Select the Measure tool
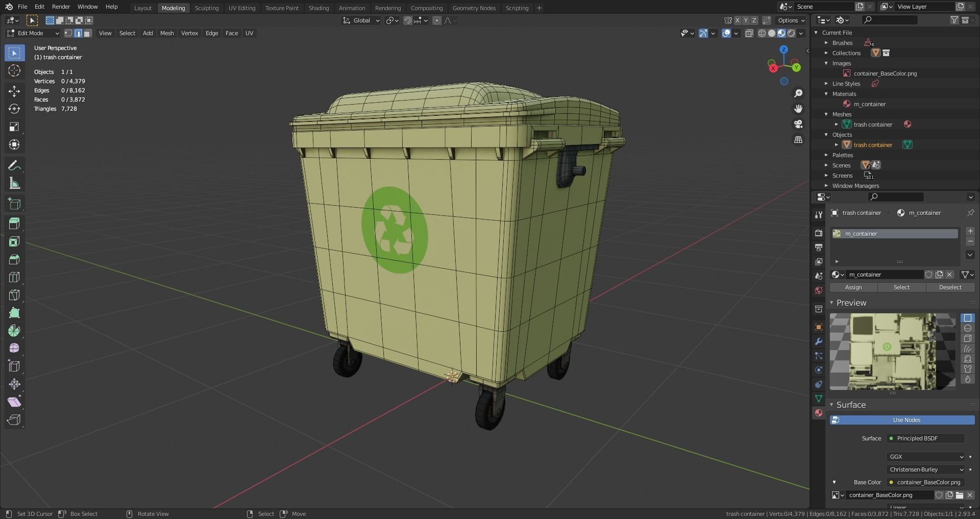Screen dimensions: 980x519 [x=14, y=183]
